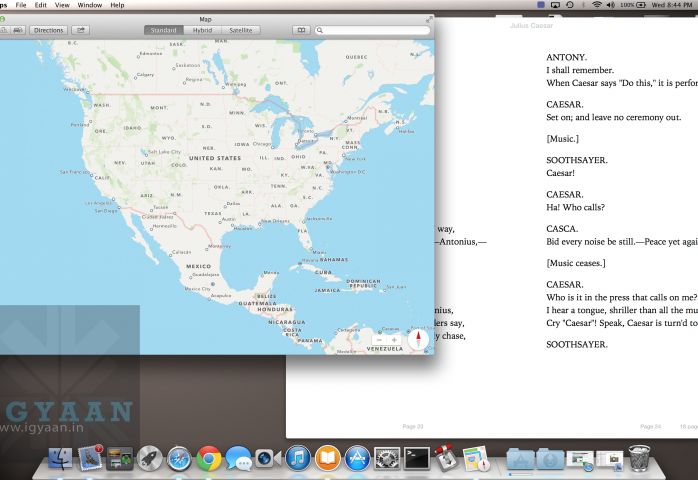Open the Edit menu in menu bar
Viewport: 698px width, 480px height.
[40, 5]
